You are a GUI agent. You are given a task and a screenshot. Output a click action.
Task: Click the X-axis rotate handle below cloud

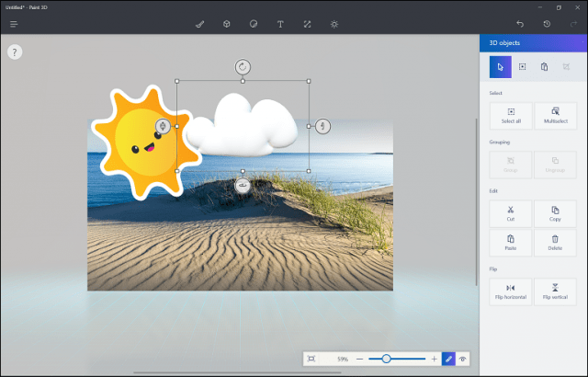click(x=243, y=186)
